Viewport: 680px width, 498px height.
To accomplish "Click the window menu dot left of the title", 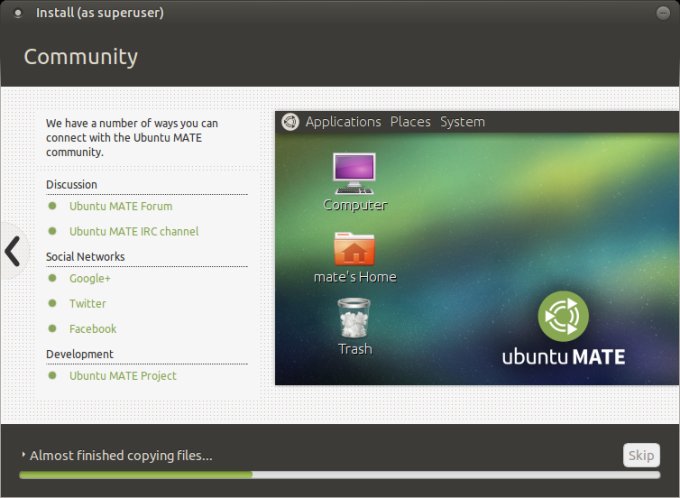I will tap(18, 13).
